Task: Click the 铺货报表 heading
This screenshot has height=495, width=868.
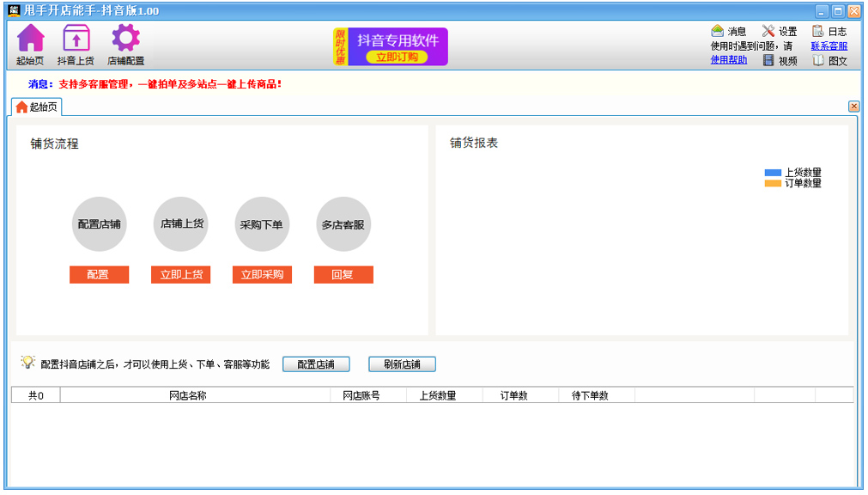Action: click(474, 143)
